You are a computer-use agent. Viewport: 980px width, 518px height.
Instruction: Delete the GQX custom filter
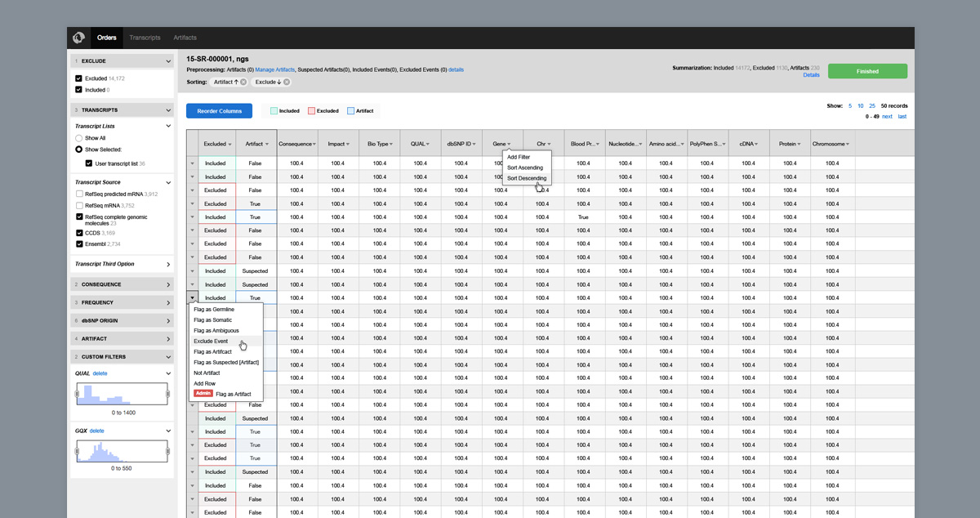tap(96, 431)
